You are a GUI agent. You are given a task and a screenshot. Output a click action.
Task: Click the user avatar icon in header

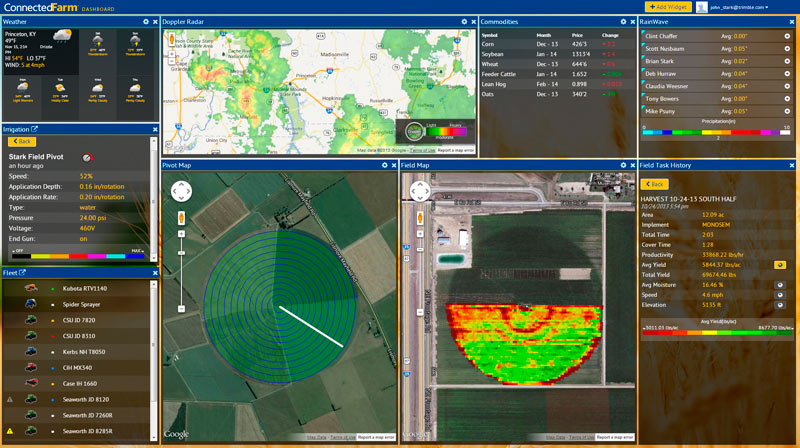coord(702,7)
